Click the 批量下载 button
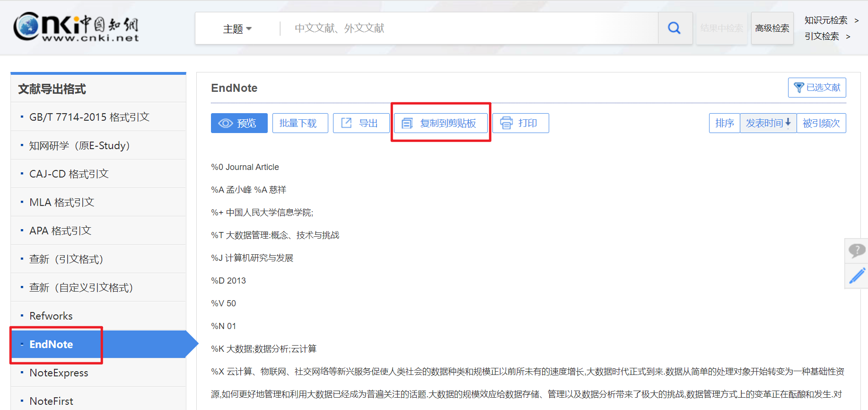 coord(300,123)
